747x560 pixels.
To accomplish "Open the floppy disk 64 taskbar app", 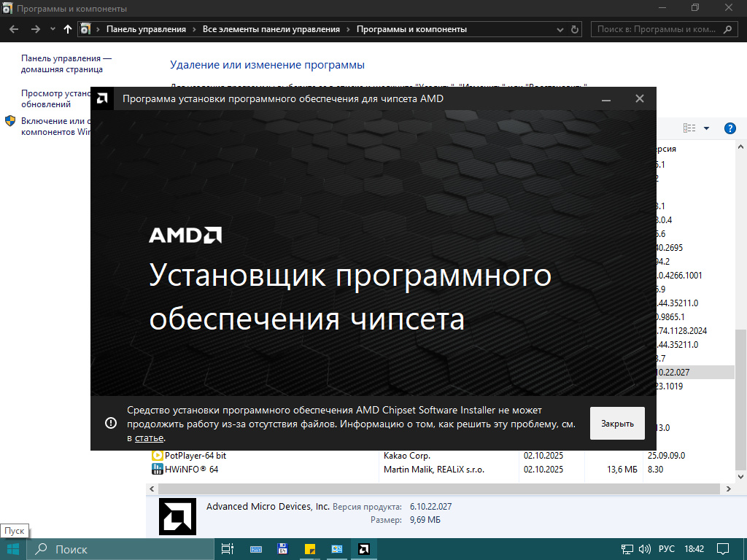I will (282, 549).
